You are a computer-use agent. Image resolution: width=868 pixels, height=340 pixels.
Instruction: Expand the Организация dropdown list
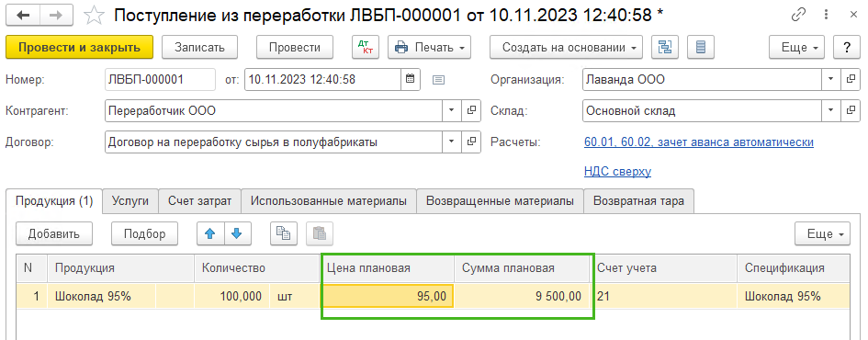click(831, 79)
